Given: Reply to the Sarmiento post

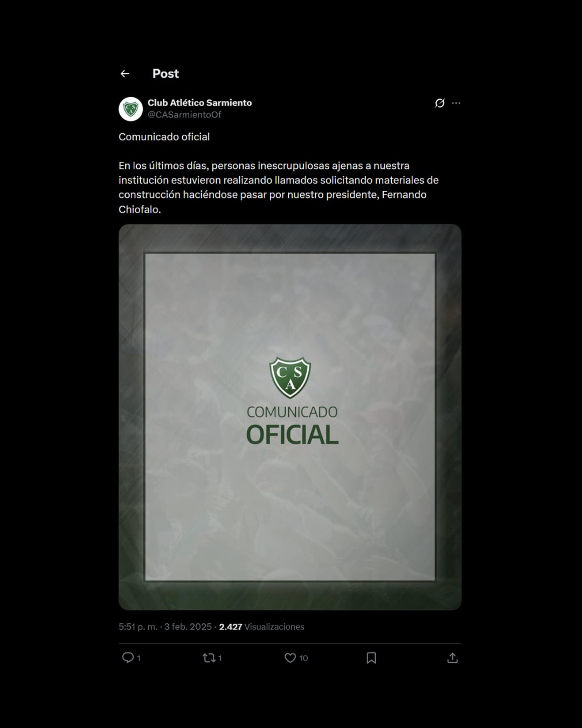Looking at the screenshot, I should tap(129, 657).
